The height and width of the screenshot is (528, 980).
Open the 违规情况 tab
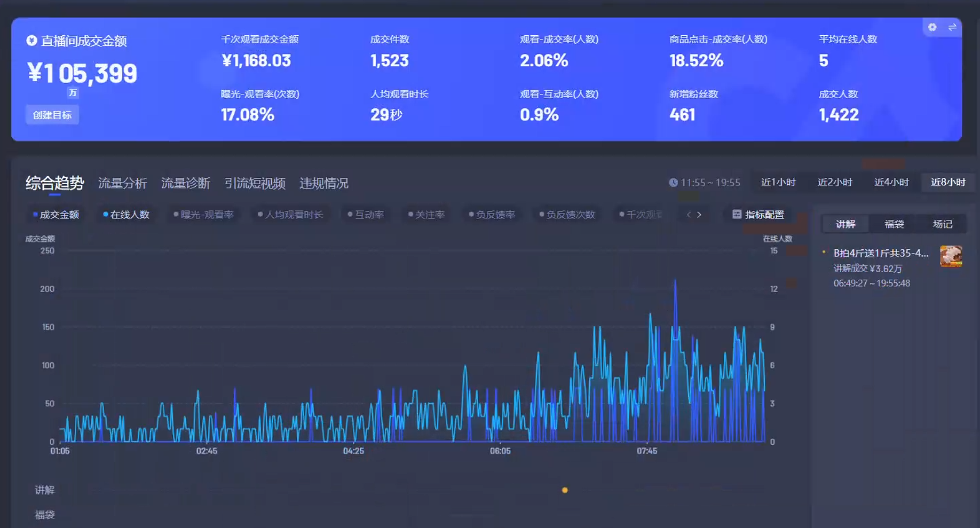(323, 183)
